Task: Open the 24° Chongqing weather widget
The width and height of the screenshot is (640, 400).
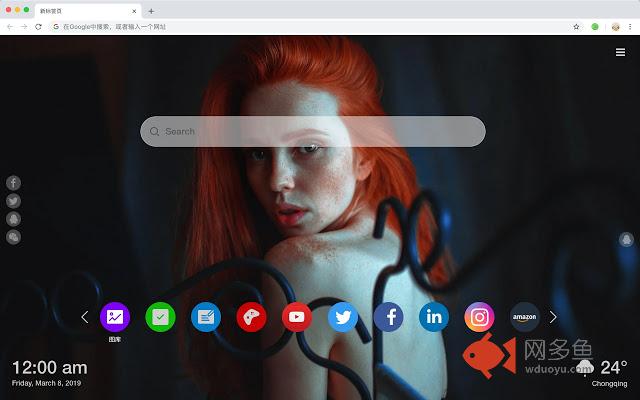Action: [x=610, y=370]
